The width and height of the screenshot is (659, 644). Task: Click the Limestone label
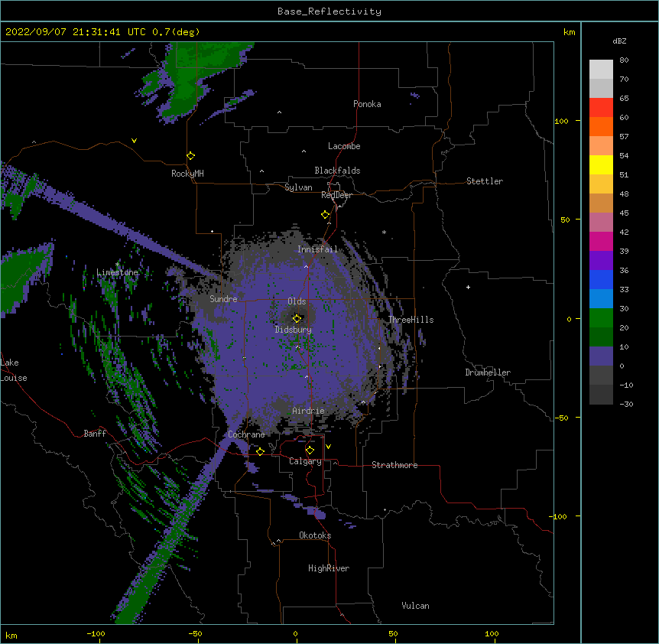(x=117, y=272)
